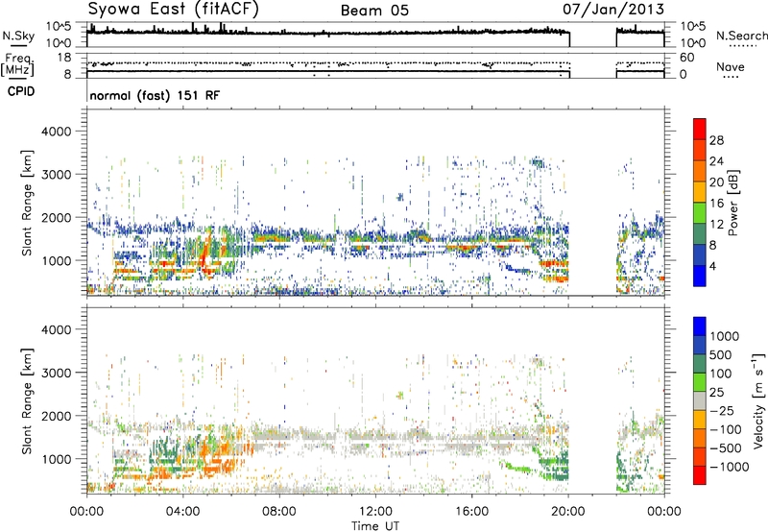Viewport: 768px width, 532px height.
Task: Pick the red top segment of power color bar
Action: [700, 129]
